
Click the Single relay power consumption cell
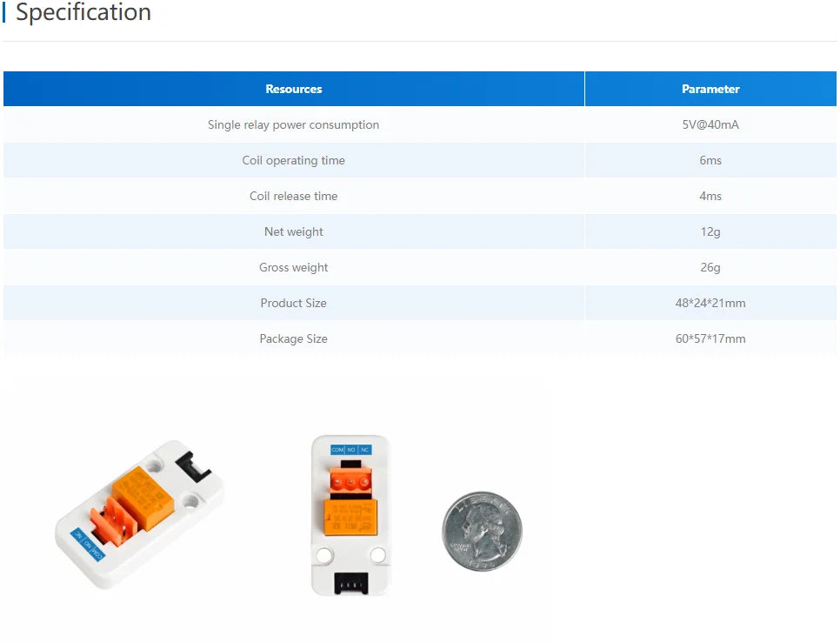[x=294, y=124]
